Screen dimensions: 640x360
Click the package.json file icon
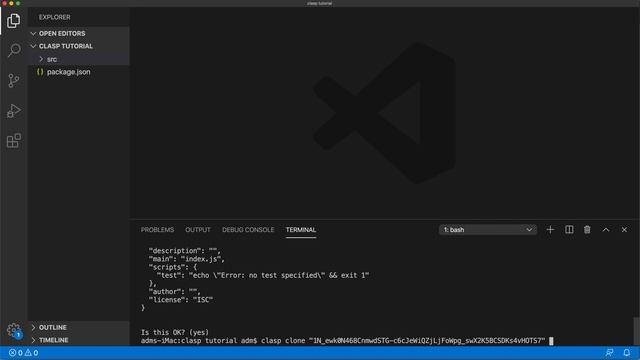click(40, 72)
